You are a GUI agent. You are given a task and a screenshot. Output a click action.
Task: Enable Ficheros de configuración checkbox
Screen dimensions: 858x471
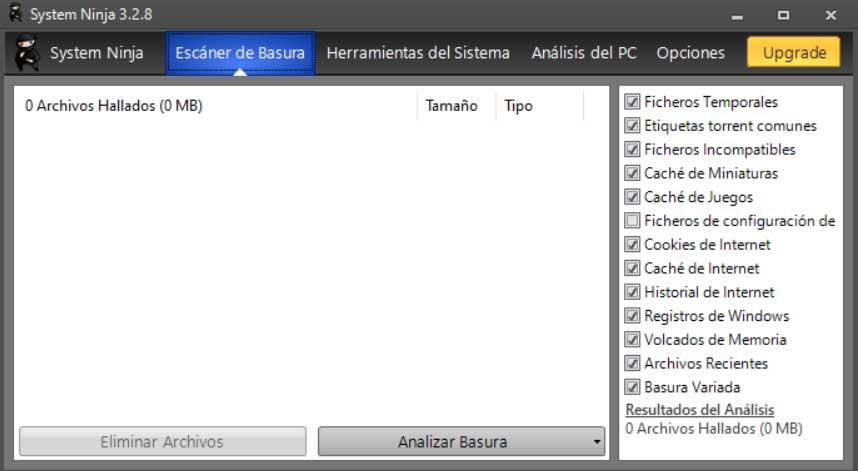coord(632,220)
